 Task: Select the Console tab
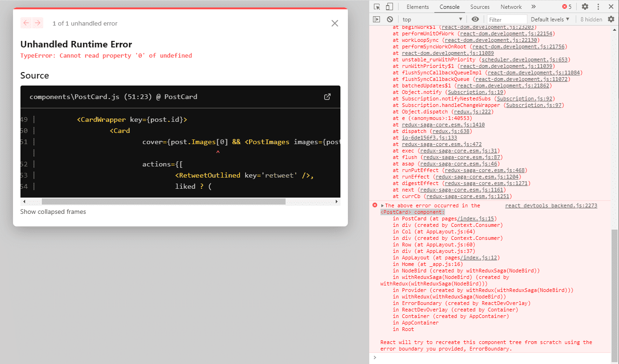(x=450, y=7)
